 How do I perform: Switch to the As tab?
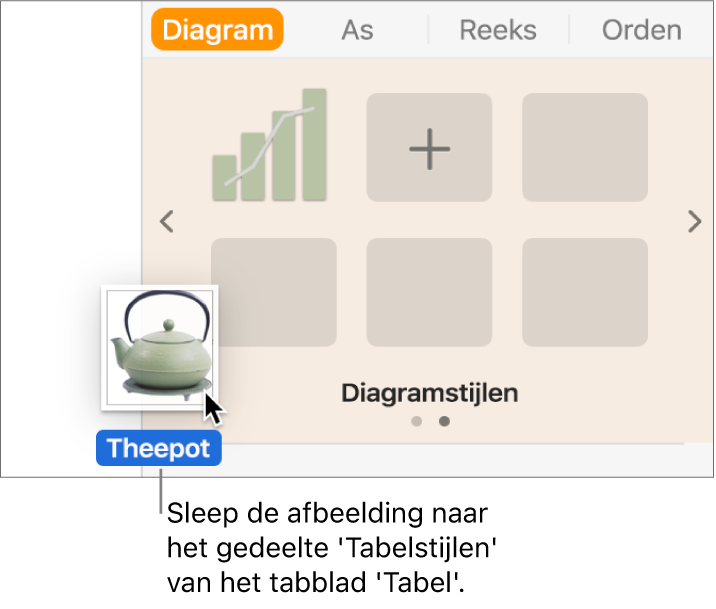pos(357,30)
